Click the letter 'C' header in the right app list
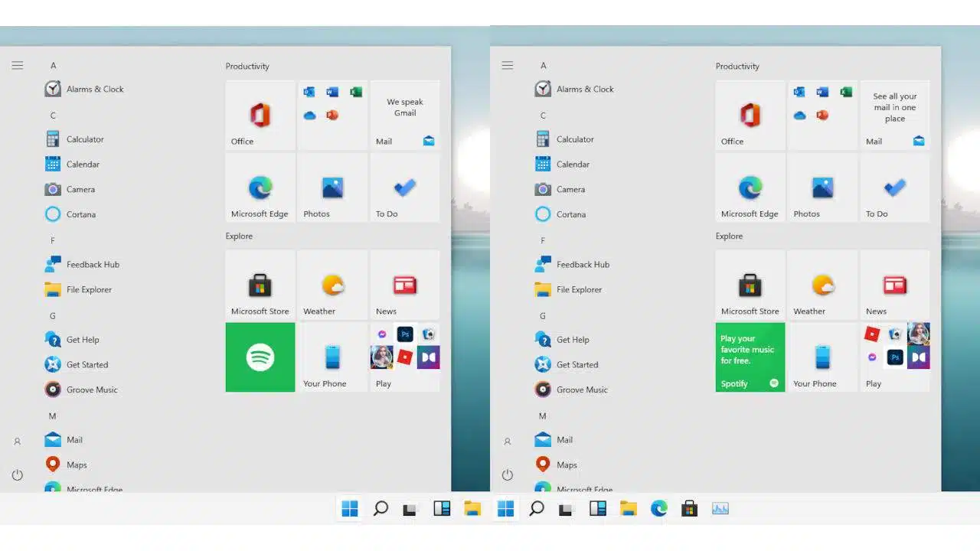This screenshot has width=980, height=551. point(543,116)
